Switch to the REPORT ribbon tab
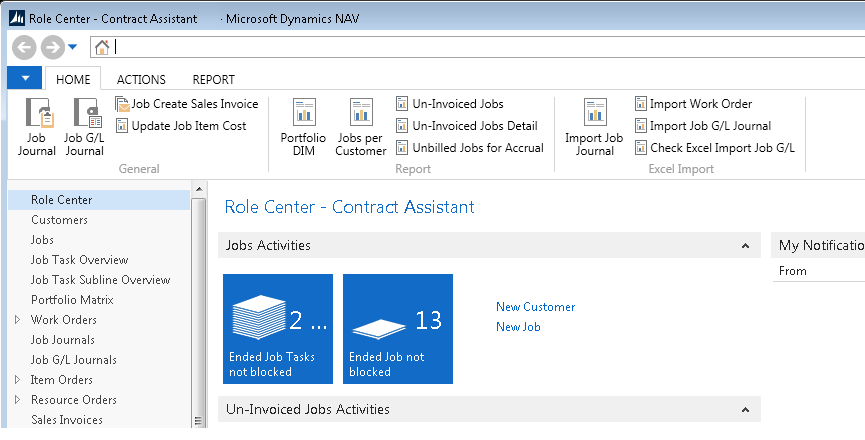This screenshot has width=865, height=440. pyautogui.click(x=213, y=80)
